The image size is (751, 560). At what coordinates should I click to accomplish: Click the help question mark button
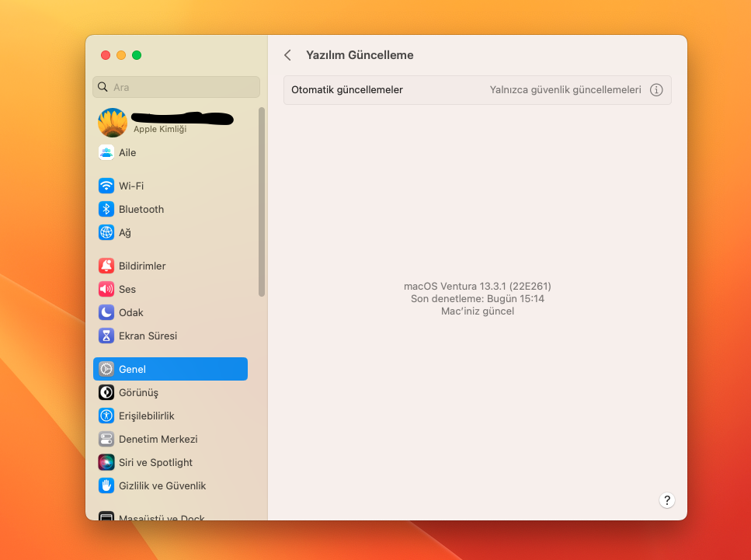click(x=667, y=500)
